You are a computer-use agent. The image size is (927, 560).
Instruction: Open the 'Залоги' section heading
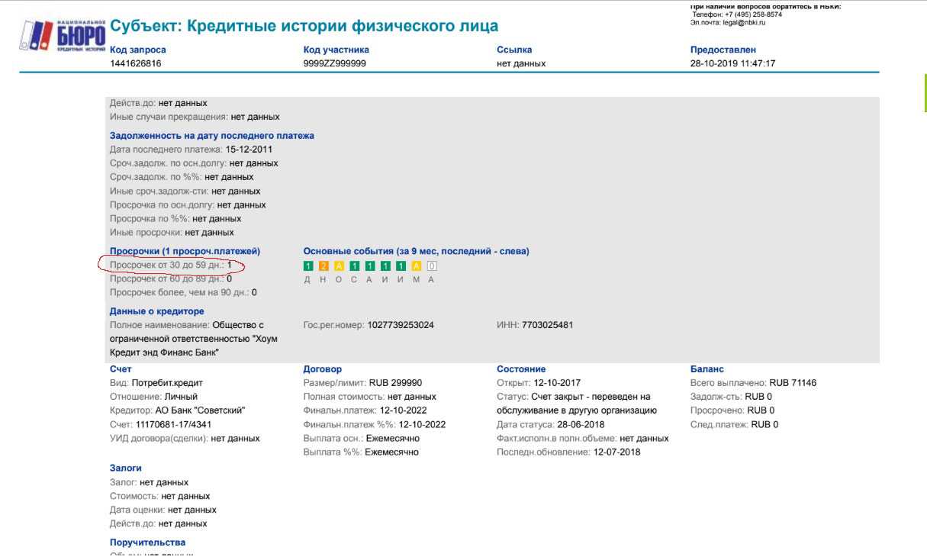(125, 468)
